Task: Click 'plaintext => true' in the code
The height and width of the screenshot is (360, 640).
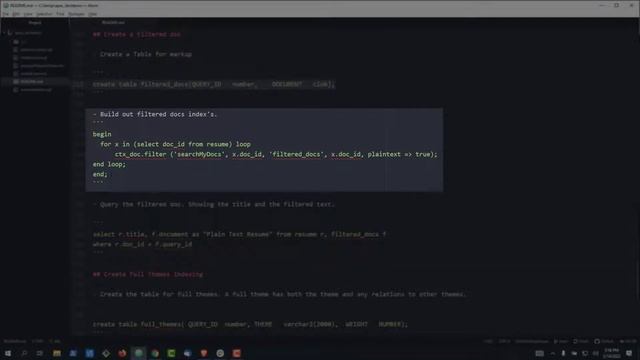Action: point(399,154)
